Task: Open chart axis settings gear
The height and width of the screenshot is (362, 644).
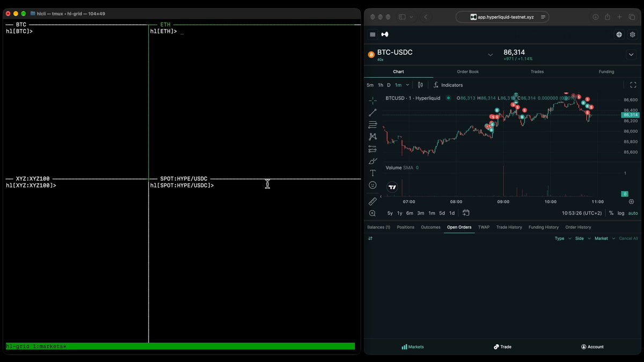Action: pos(631,202)
